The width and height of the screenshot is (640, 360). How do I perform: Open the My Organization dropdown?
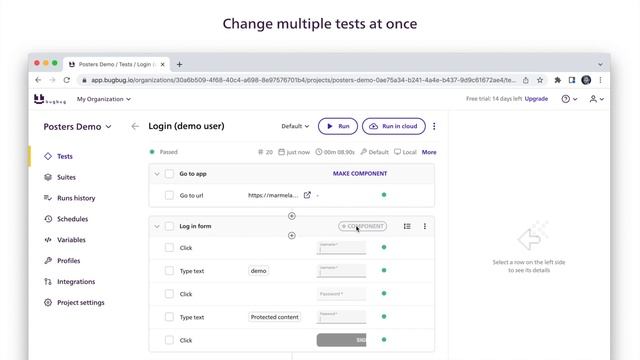click(104, 99)
